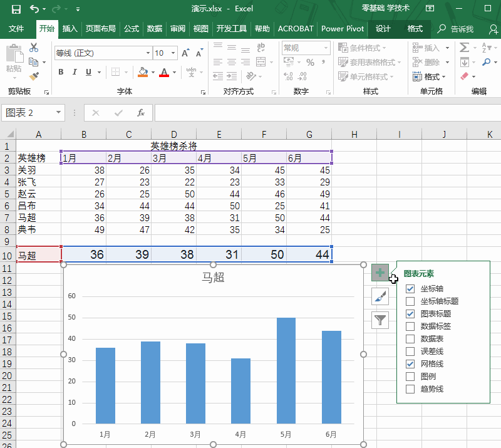Undo the last action
Viewport: 501px width, 448px height.
pyautogui.click(x=34, y=9)
